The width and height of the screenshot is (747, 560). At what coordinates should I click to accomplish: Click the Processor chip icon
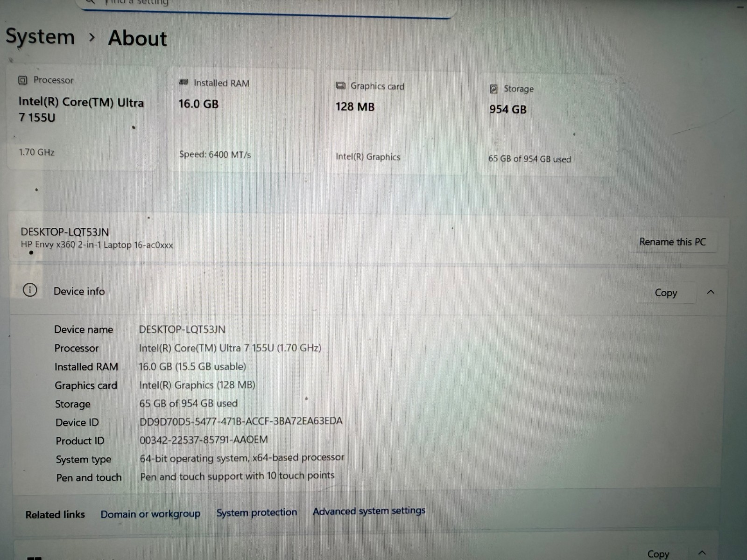(22, 80)
